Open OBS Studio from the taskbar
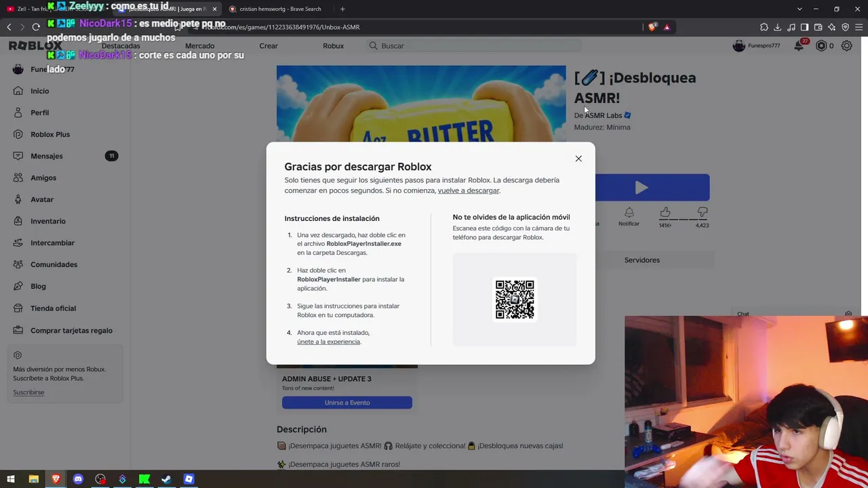Viewport: 868px width, 488px height. (100, 479)
